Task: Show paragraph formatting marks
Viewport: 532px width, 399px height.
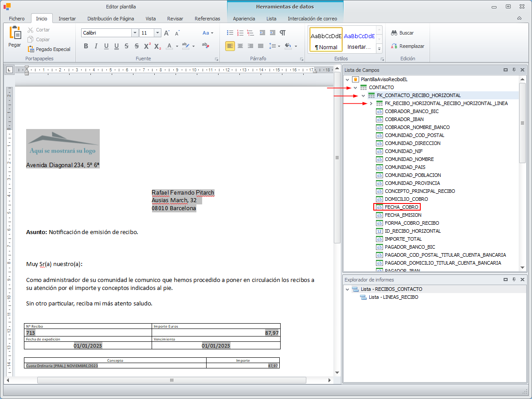Action: click(x=282, y=33)
